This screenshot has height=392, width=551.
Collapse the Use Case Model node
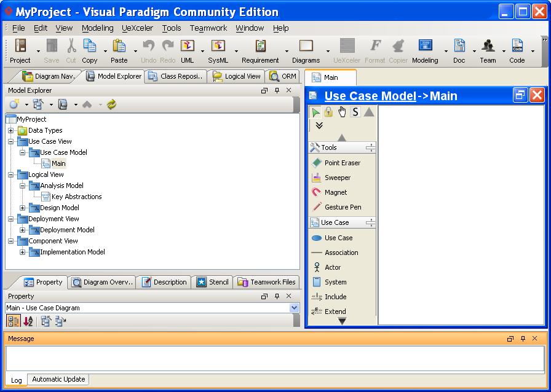(23, 153)
